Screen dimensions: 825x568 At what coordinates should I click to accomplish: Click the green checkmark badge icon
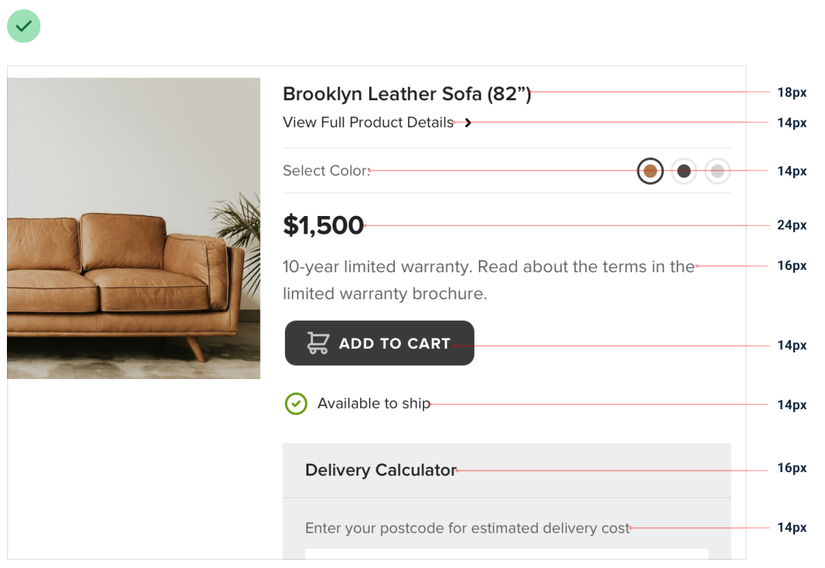[24, 26]
